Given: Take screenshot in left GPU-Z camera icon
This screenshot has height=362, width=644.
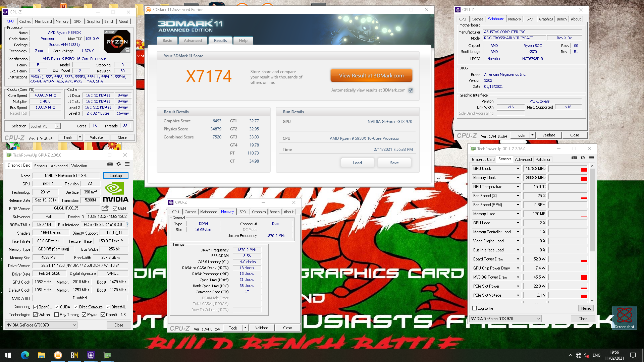Looking at the screenshot, I should tap(110, 164).
